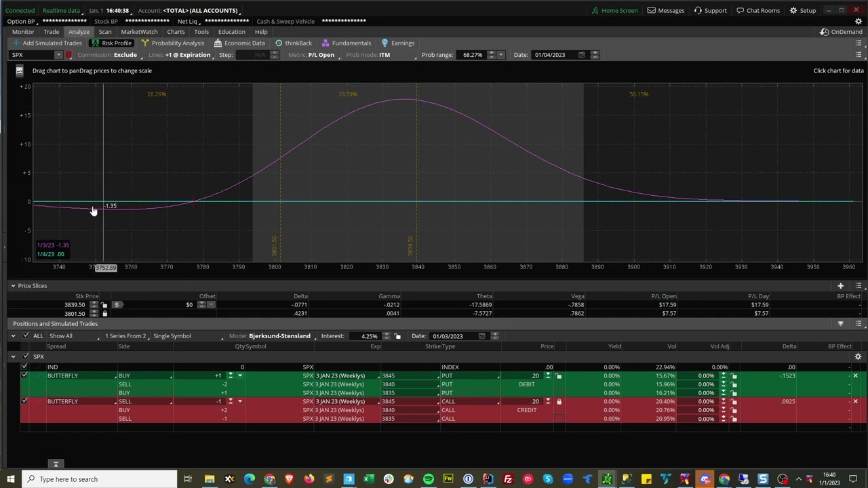
Task: Click the Windows Start button
Action: (10, 479)
